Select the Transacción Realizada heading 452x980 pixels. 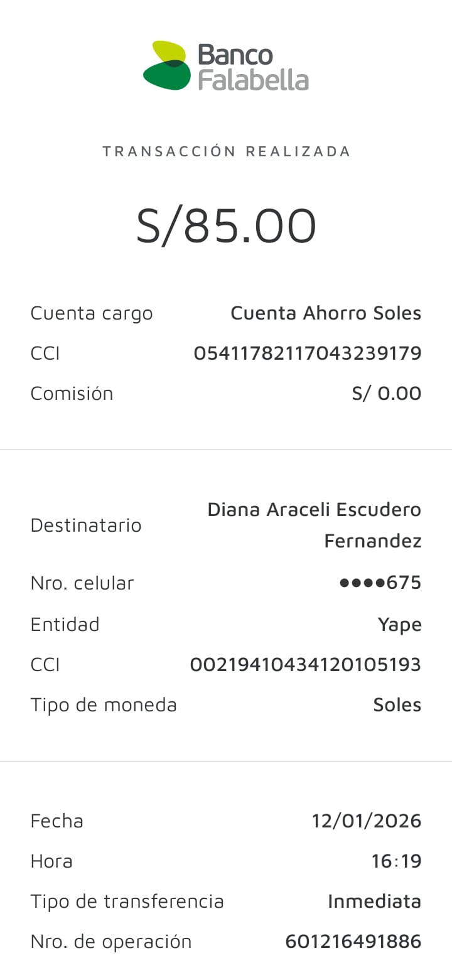point(227,151)
